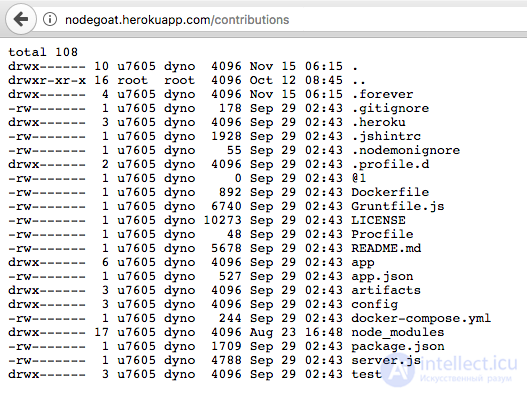Select the artifacts directory name
The image size is (527, 393).
386,290
